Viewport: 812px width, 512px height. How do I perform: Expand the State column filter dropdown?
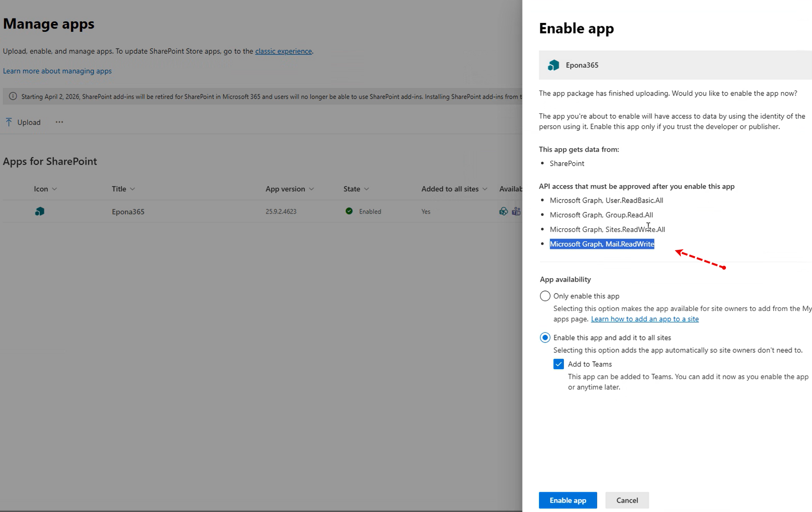[x=366, y=189]
